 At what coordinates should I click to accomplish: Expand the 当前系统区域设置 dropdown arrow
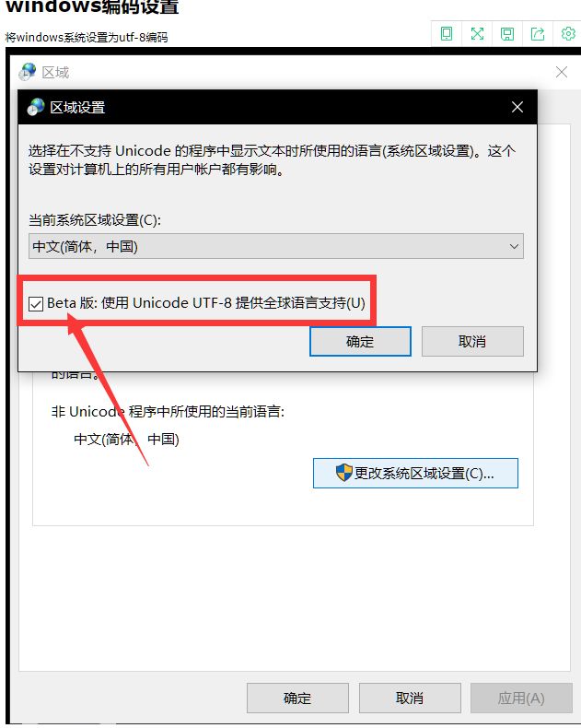(x=514, y=247)
